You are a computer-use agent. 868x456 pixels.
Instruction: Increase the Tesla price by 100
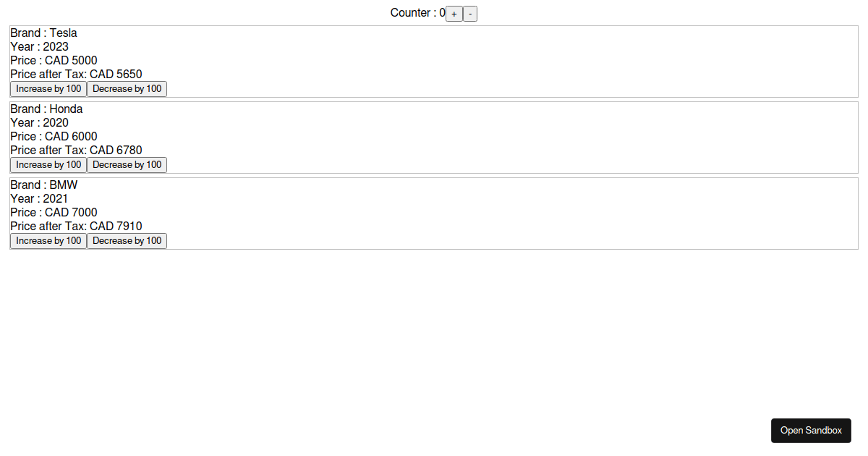point(48,88)
